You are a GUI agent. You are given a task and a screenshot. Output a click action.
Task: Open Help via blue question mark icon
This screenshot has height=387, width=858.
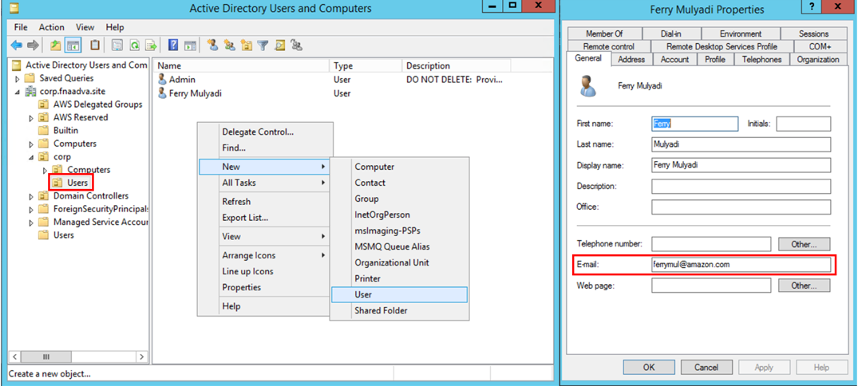pos(173,45)
